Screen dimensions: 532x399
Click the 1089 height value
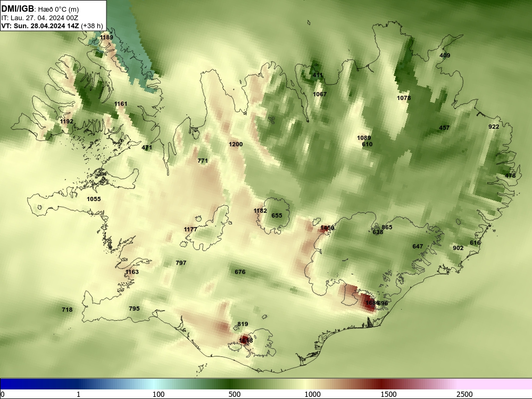click(364, 138)
